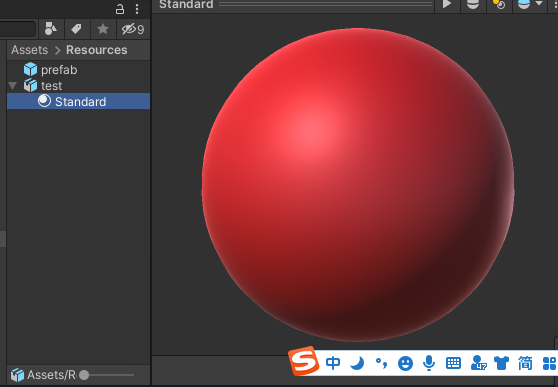Collapse the test asset arrow

click(x=13, y=86)
